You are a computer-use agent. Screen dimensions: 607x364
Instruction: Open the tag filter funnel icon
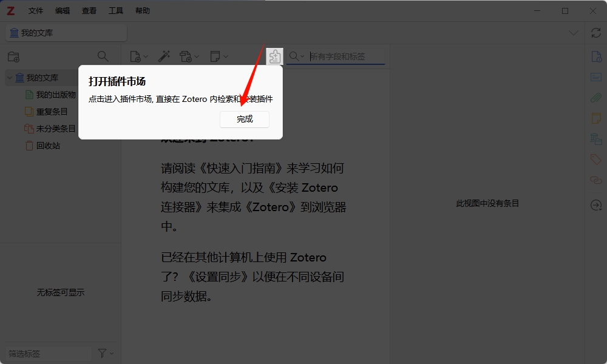tap(103, 353)
